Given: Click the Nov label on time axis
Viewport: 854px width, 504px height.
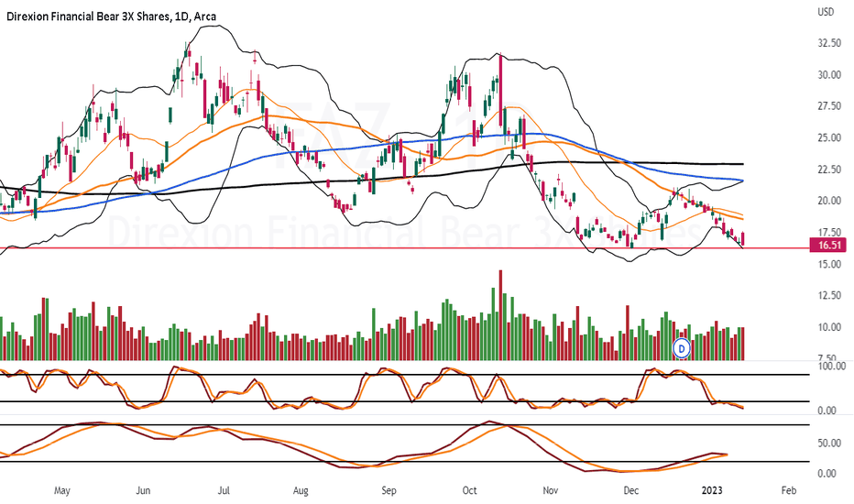Looking at the screenshot, I should [x=550, y=490].
